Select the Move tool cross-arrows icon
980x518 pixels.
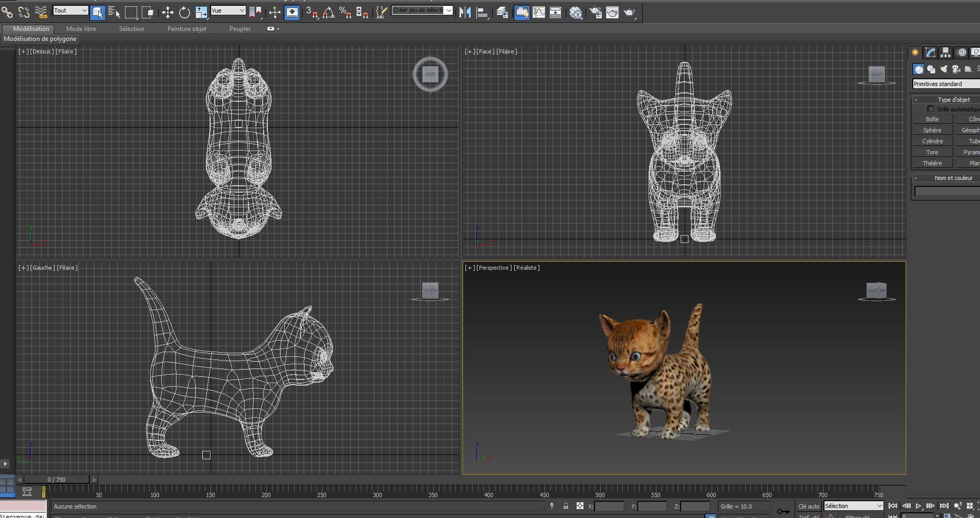[168, 12]
